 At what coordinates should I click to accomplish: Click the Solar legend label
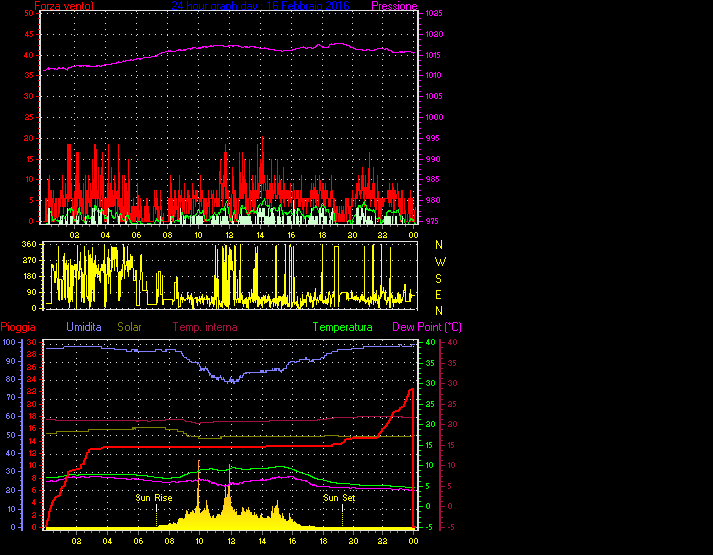tap(131, 327)
